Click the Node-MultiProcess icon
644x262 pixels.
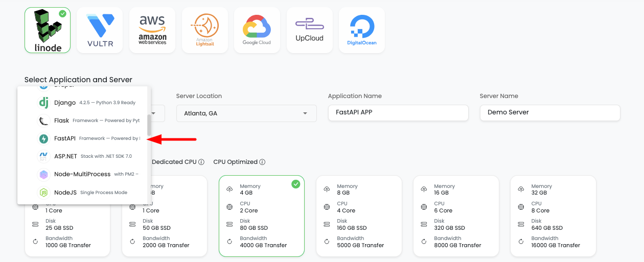point(44,174)
